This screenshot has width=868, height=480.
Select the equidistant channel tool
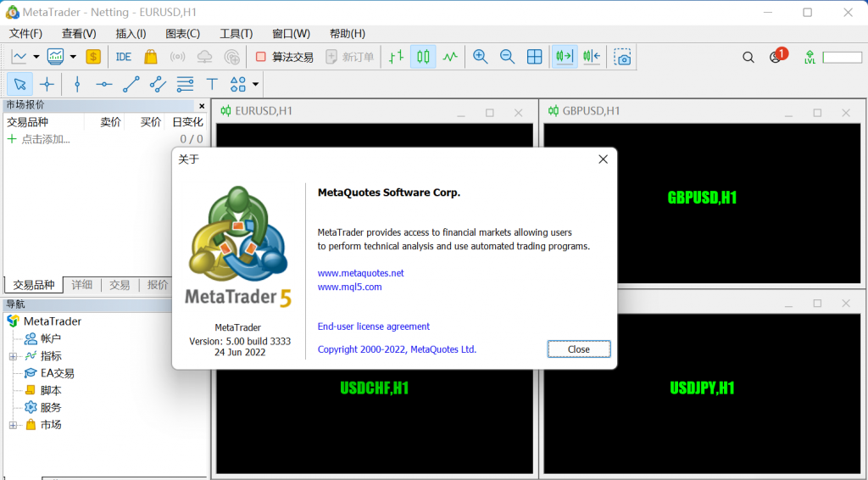pos(158,84)
